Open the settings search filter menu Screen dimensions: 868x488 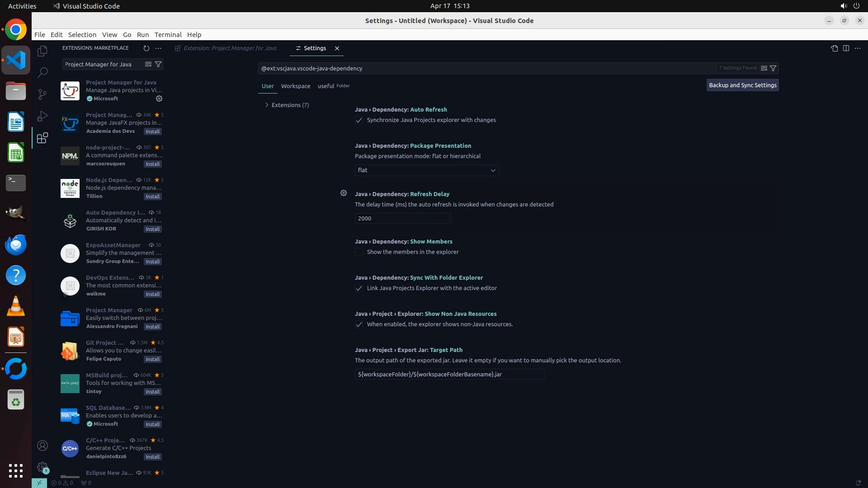tap(773, 68)
